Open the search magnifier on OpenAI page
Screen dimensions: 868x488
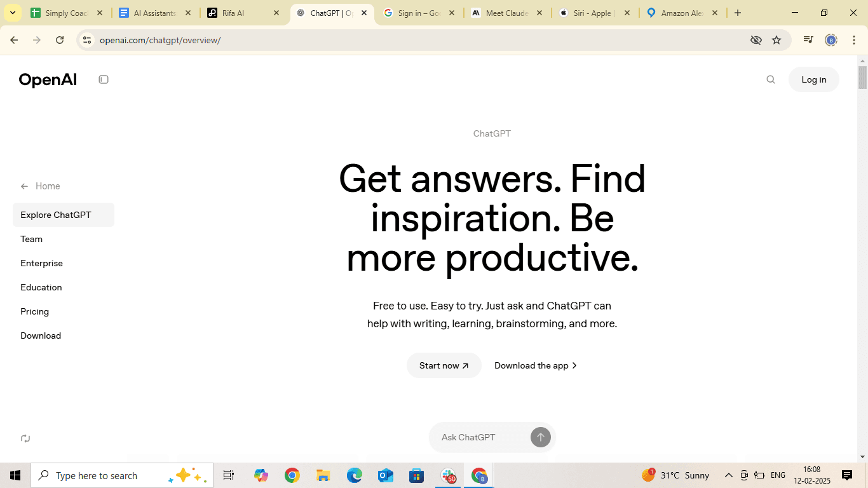point(771,79)
